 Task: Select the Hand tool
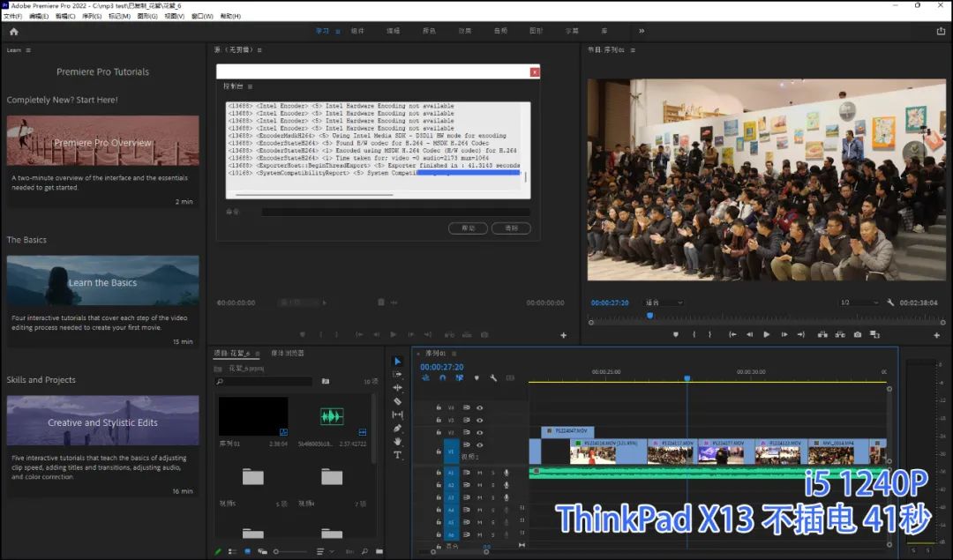click(397, 441)
